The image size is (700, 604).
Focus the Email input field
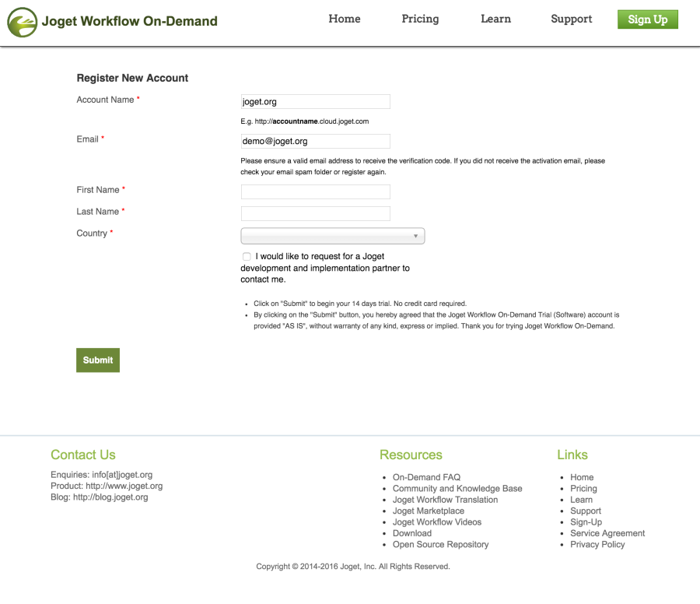coord(315,141)
